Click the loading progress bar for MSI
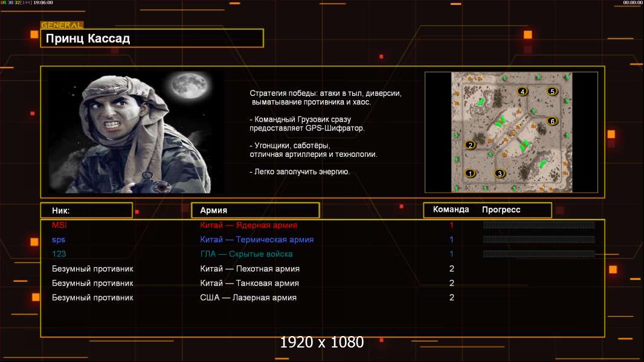Viewport: 644px width, 362px height. point(539,225)
